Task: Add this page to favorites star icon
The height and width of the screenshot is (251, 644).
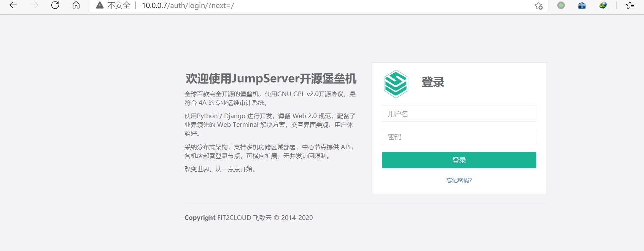Action: tap(539, 6)
